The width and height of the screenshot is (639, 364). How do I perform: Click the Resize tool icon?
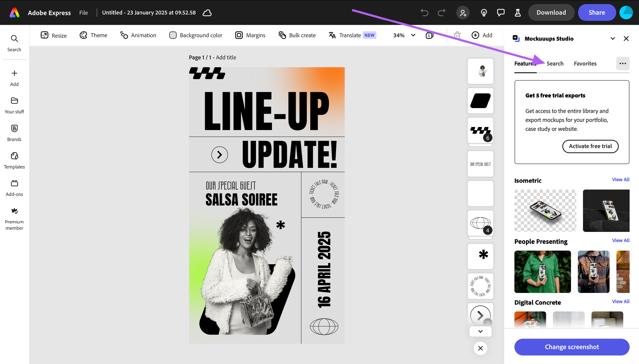44,35
